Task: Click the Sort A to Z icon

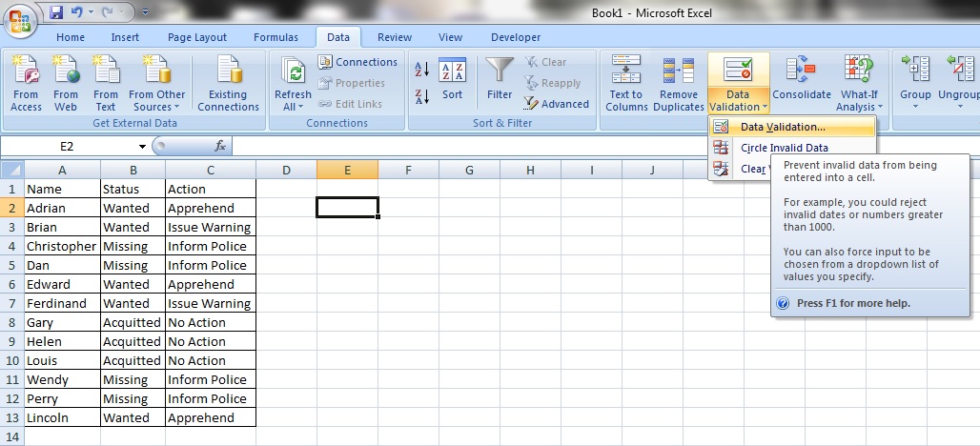Action: click(x=422, y=71)
